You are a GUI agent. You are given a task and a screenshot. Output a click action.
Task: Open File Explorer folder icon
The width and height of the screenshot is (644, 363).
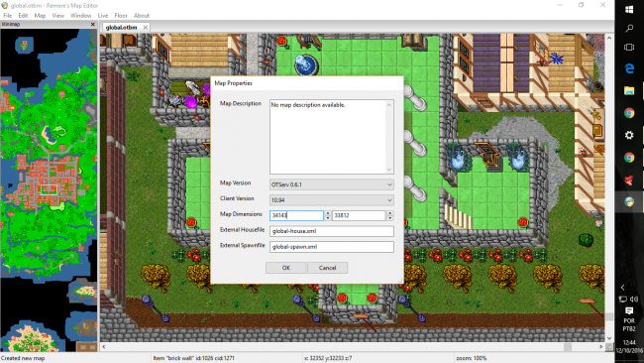click(x=629, y=90)
